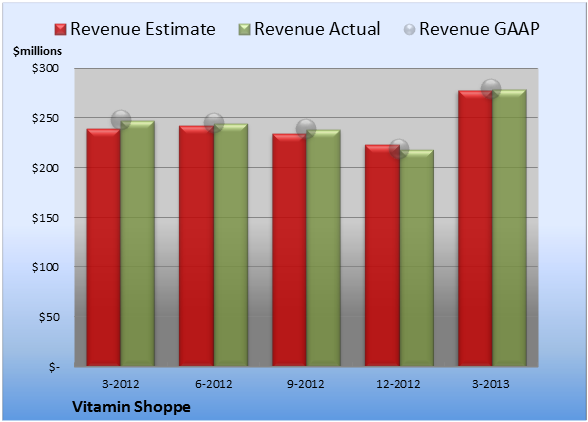
Task: Select the Revenue Actual legend label
Action: (317, 29)
